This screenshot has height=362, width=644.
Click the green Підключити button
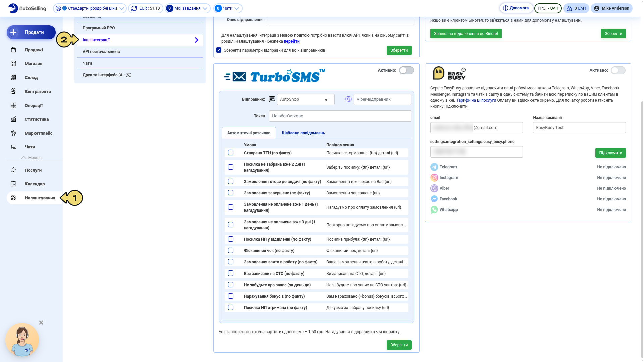coord(610,153)
